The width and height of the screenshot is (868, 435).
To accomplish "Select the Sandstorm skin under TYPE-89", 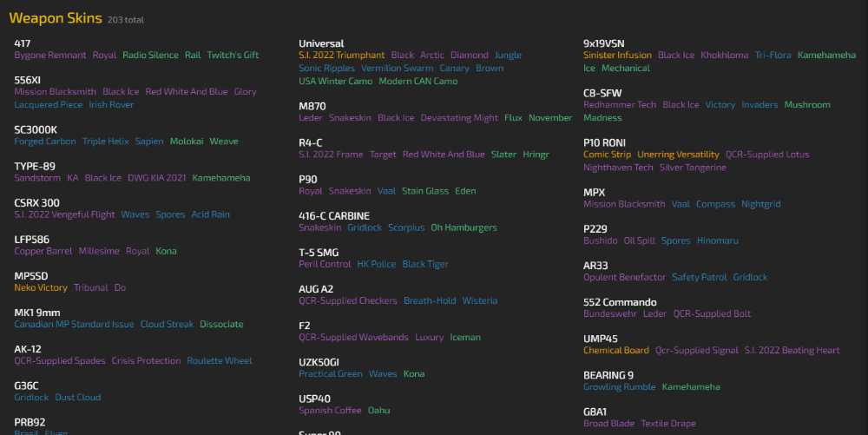I will click(x=37, y=178).
